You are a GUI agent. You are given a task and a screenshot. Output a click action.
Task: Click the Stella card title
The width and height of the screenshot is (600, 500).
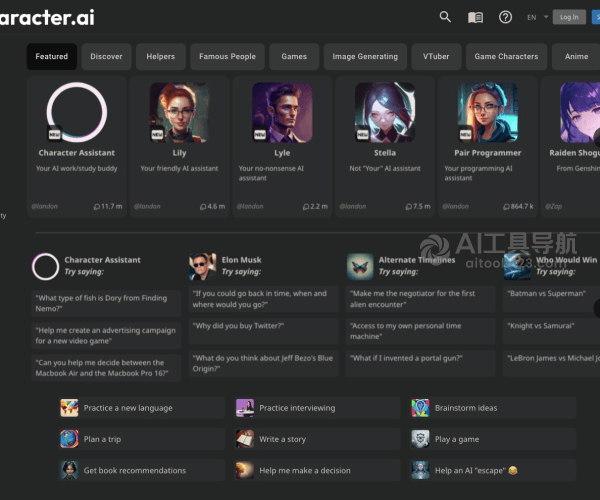(385, 153)
